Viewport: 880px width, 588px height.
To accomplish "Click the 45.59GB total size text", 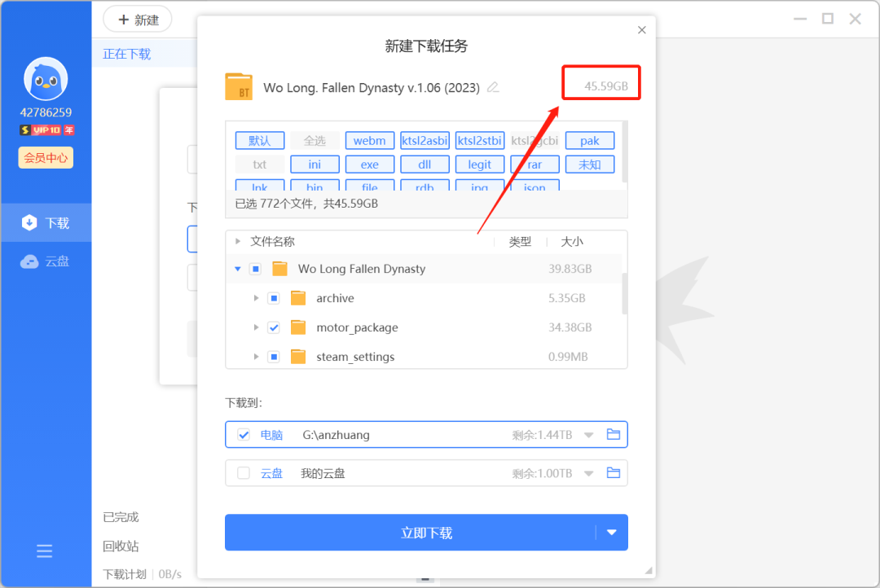I will click(606, 86).
